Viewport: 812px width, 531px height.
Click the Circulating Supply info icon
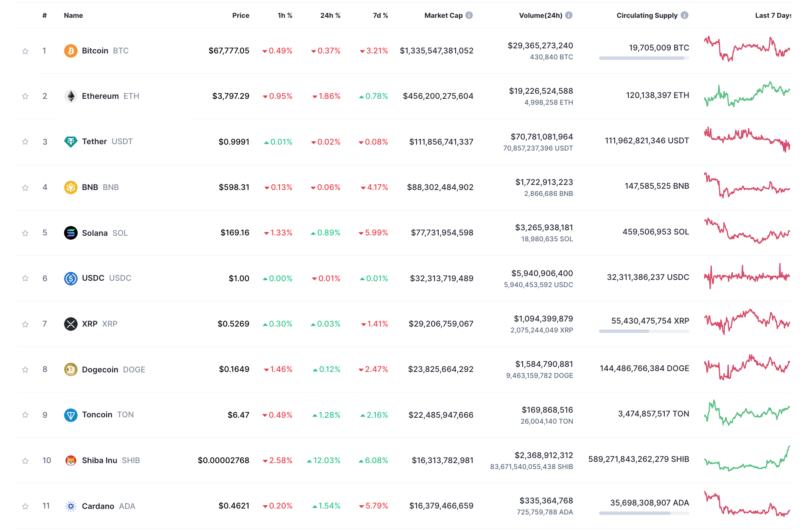(684, 15)
